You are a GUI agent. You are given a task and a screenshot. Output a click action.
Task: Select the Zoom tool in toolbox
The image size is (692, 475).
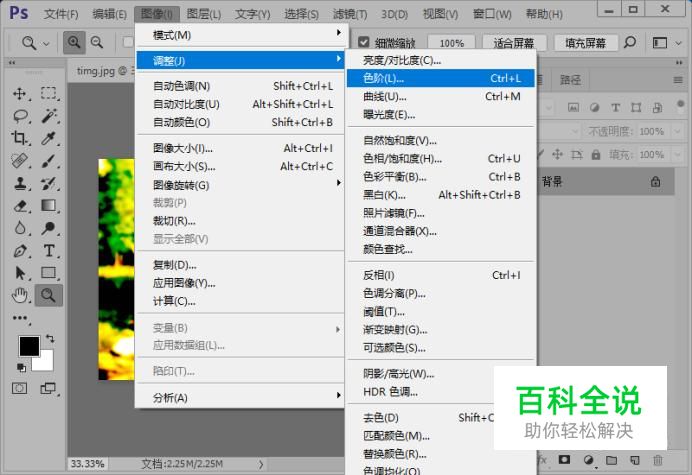coord(48,295)
